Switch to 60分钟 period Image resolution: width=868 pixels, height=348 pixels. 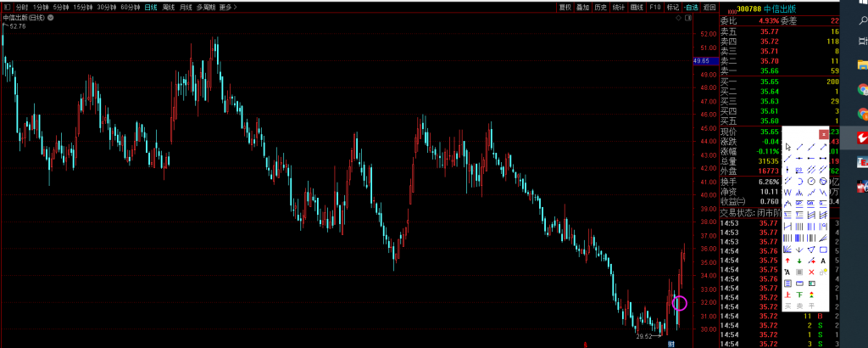pos(130,7)
